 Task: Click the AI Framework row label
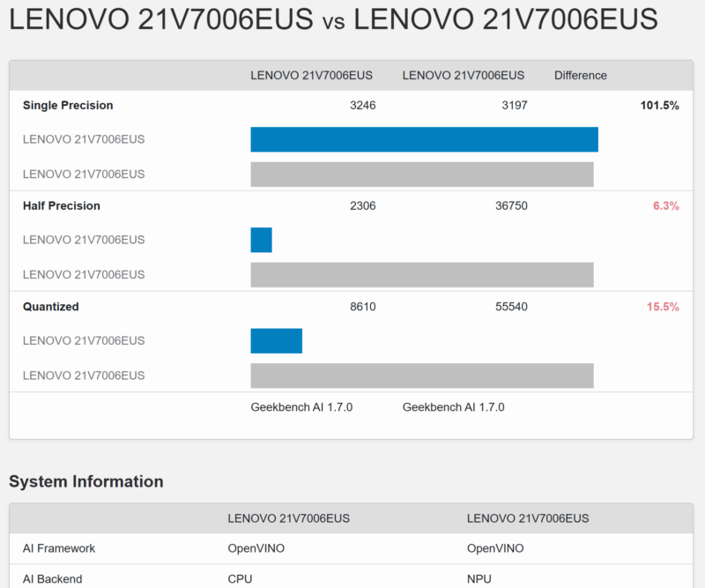[59, 548]
